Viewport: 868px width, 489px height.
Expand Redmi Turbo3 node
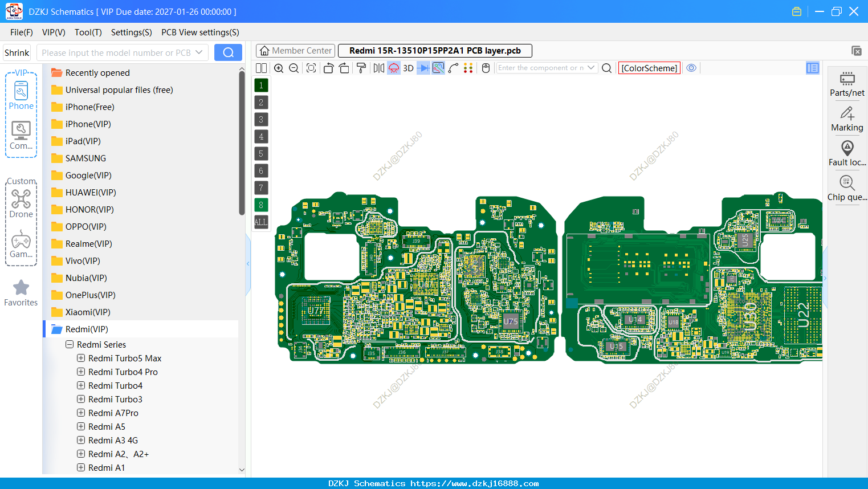[81, 399]
